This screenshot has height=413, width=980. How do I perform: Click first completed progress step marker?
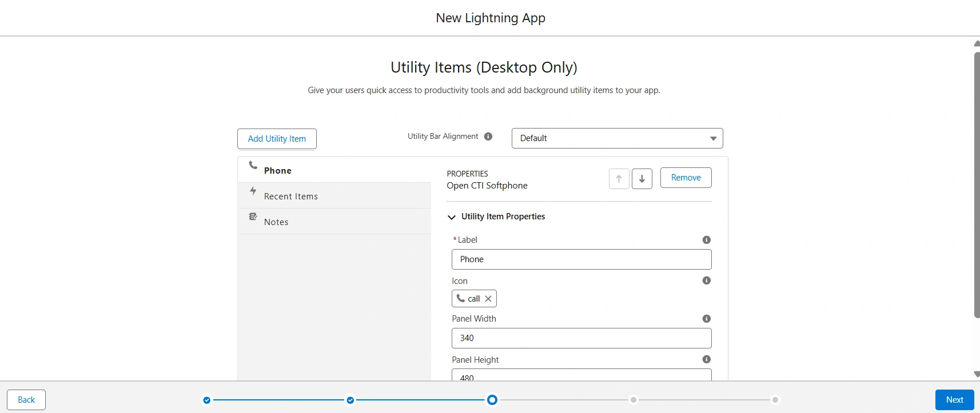tap(207, 400)
